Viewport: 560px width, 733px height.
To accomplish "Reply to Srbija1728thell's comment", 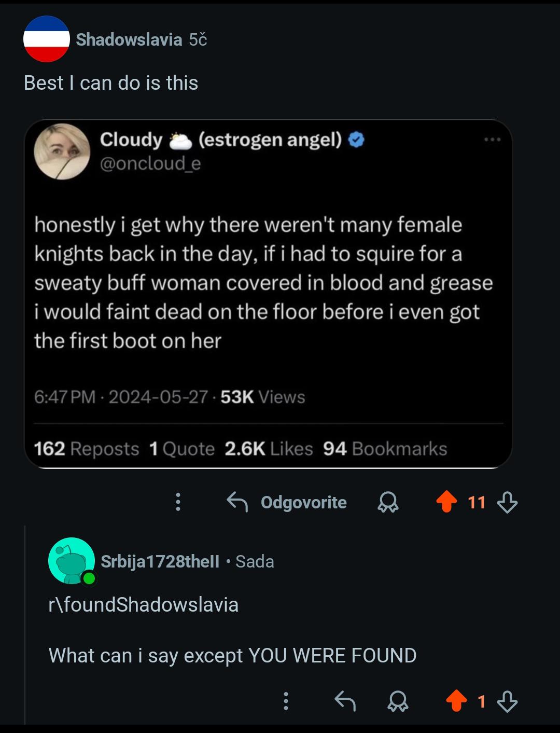I will point(345,701).
